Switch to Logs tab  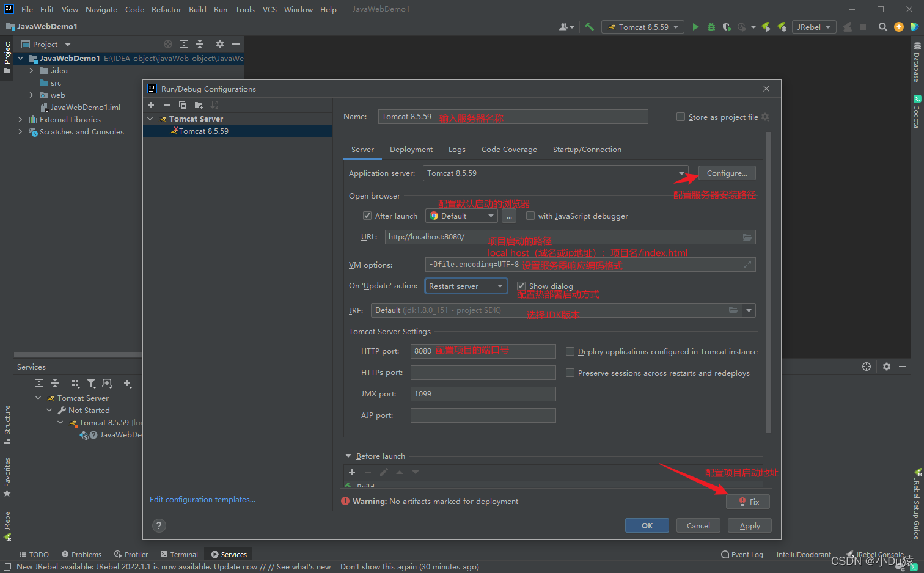457,150
